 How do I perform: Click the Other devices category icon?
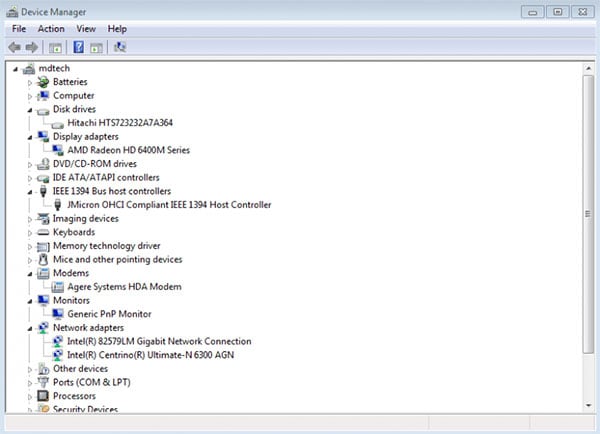43,369
